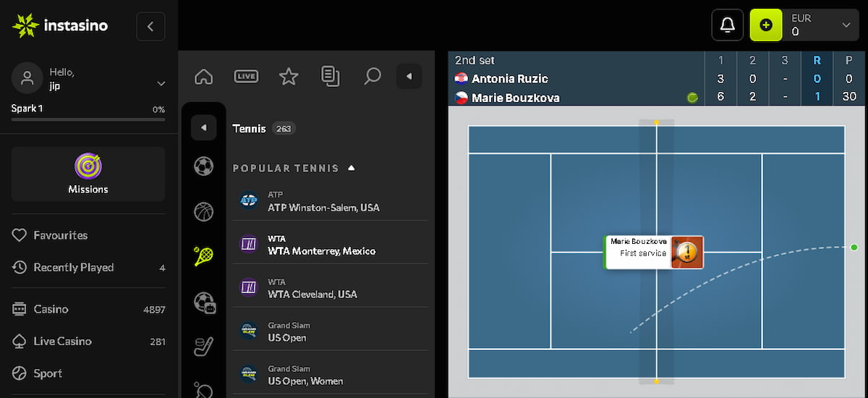This screenshot has width=868, height=398.
Task: Select the esports football icon
Action: click(x=205, y=302)
